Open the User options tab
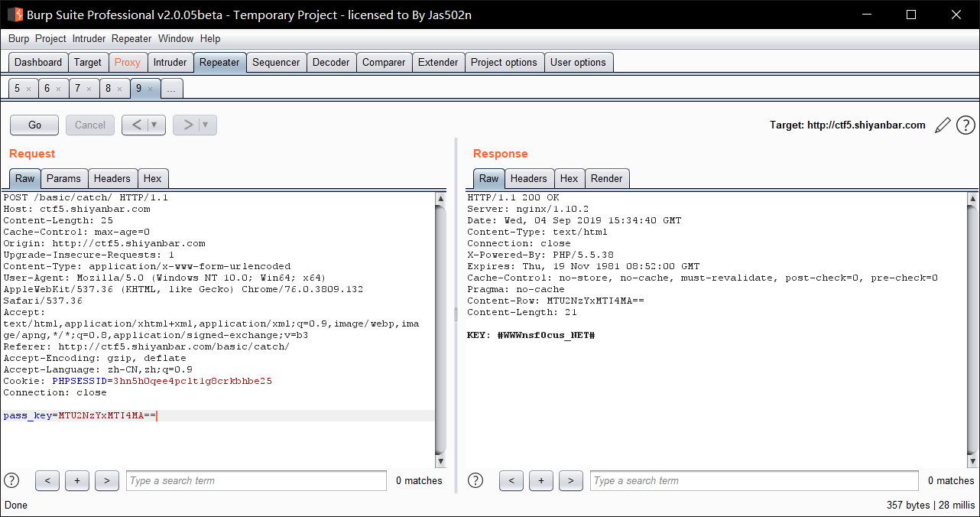The width and height of the screenshot is (980, 517). pyautogui.click(x=578, y=63)
